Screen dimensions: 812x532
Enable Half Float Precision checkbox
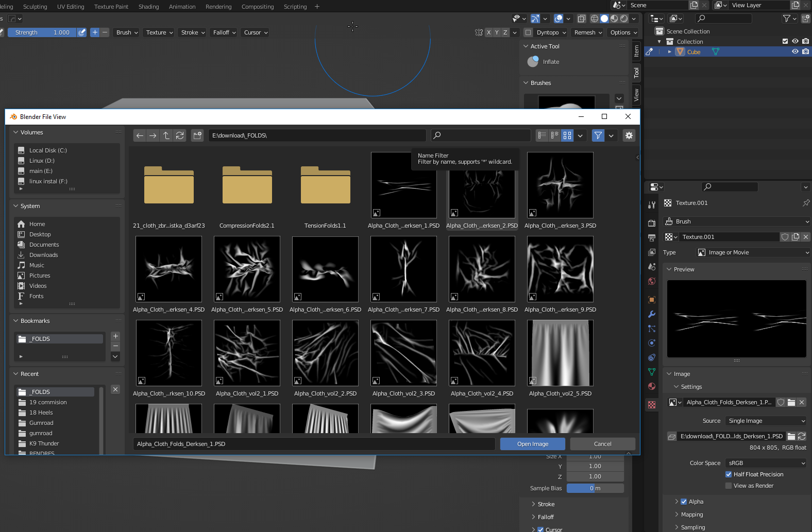pos(729,474)
